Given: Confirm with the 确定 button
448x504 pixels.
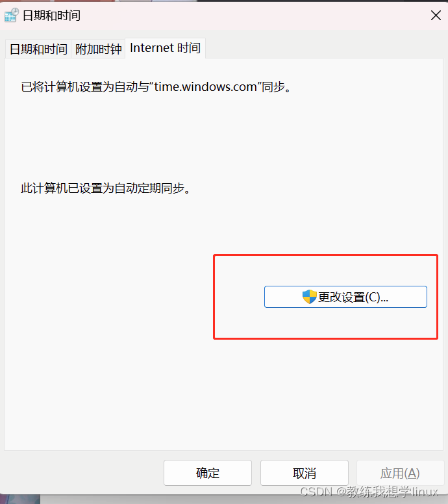Looking at the screenshot, I should click(x=208, y=473).
